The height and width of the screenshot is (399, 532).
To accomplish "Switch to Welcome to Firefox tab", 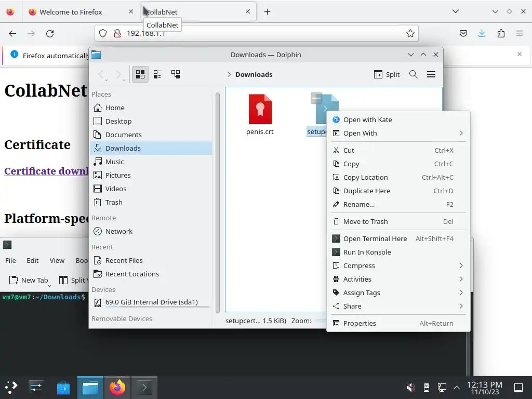I will (x=81, y=12).
